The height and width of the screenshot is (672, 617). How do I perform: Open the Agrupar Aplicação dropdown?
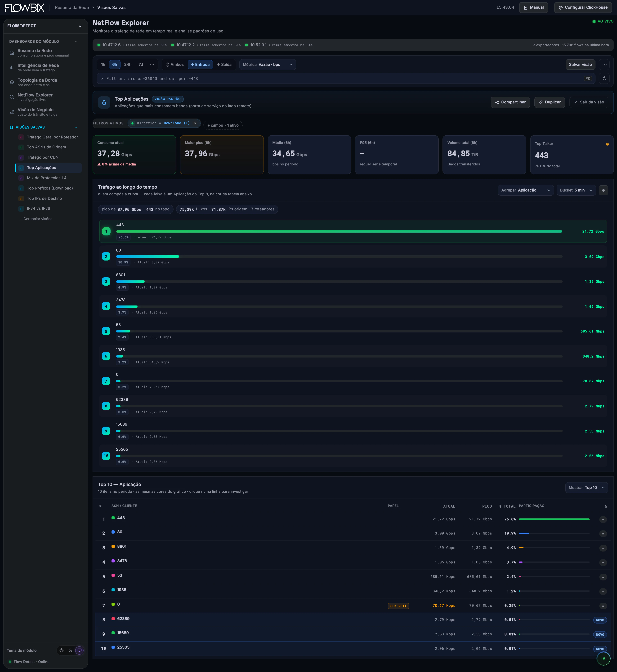[x=526, y=190]
